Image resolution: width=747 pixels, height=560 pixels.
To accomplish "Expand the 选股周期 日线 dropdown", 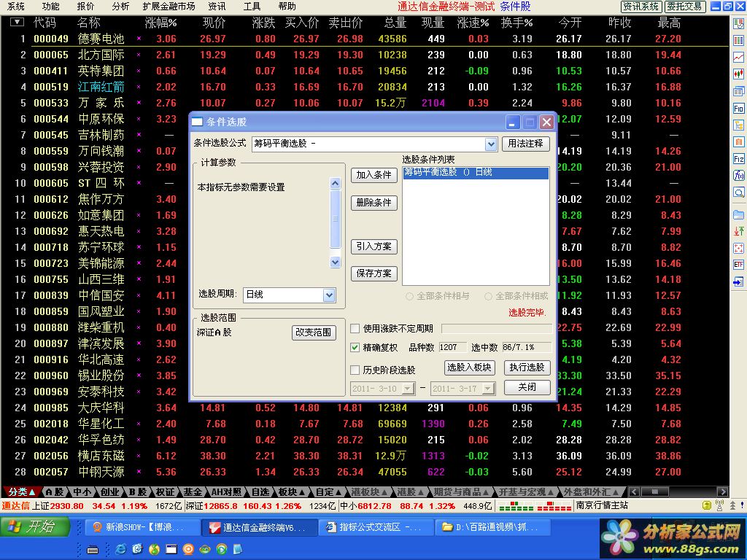I will tap(329, 295).
